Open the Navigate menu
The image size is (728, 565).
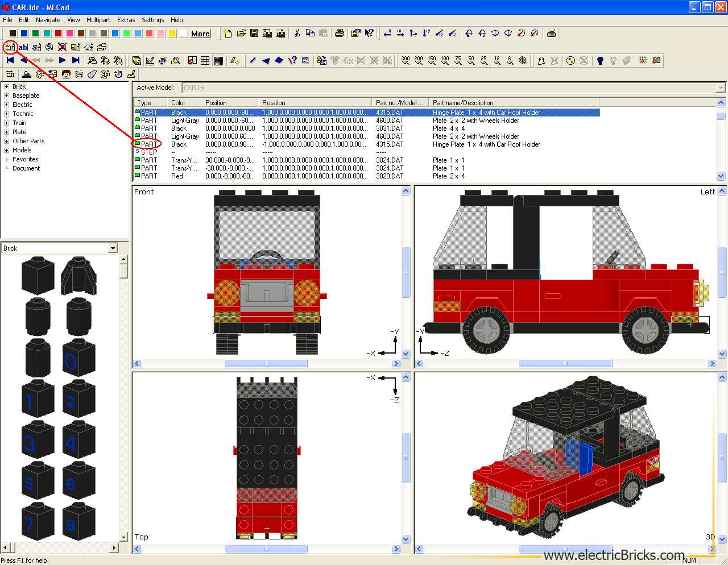(48, 20)
